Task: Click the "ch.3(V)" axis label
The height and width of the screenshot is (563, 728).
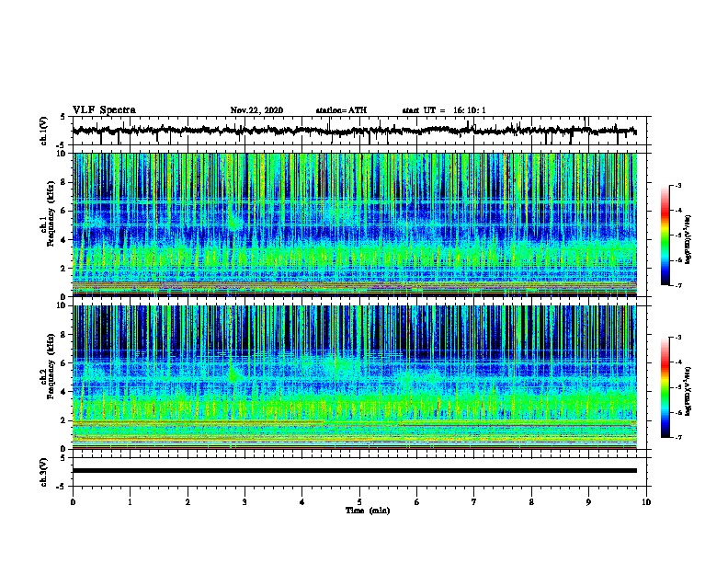Action: click(x=44, y=473)
